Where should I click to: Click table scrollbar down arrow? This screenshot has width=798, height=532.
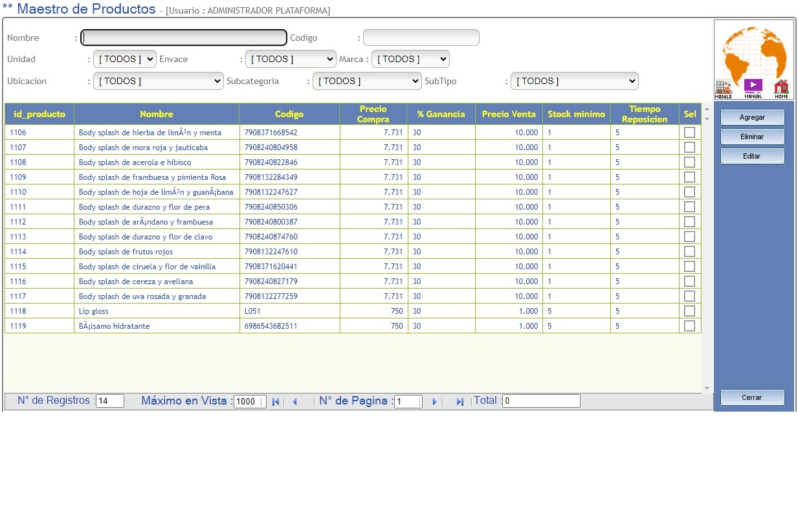click(707, 388)
